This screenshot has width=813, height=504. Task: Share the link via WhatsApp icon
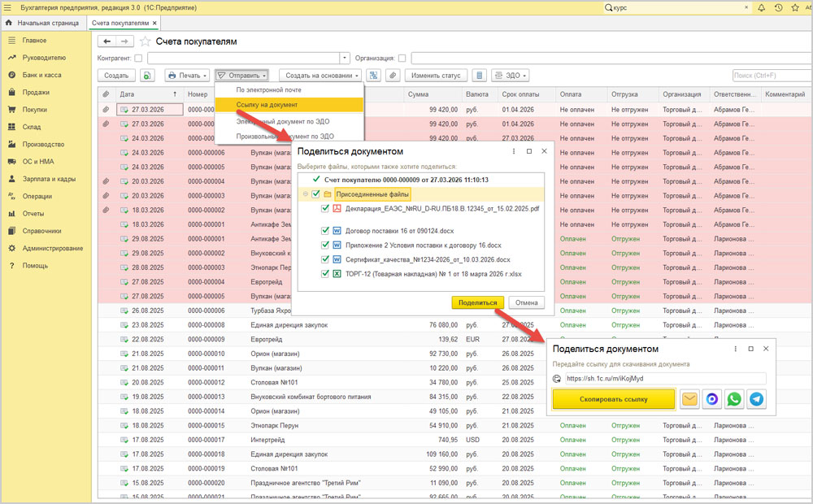click(734, 399)
